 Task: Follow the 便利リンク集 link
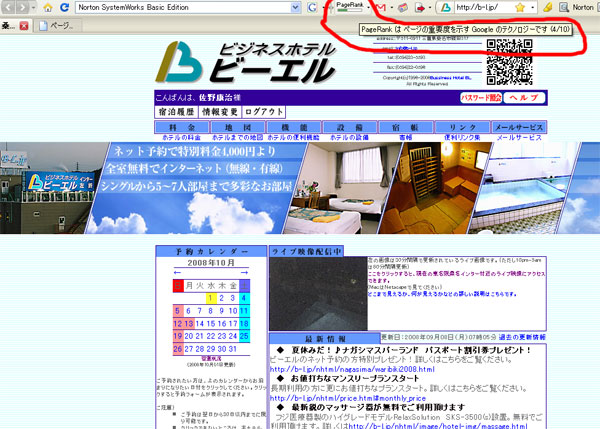click(462, 137)
